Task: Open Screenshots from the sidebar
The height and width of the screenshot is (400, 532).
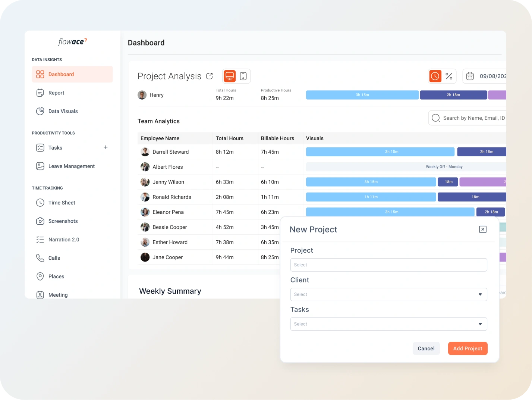Action: (63, 221)
